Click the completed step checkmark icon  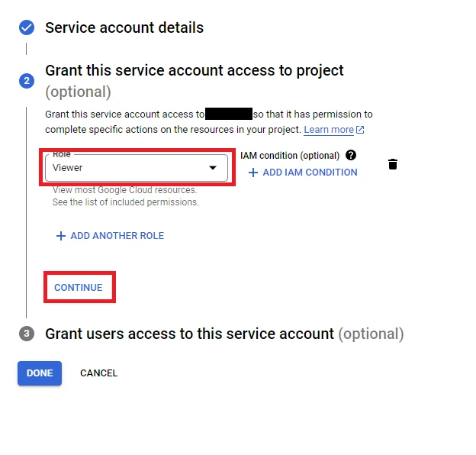(27, 28)
